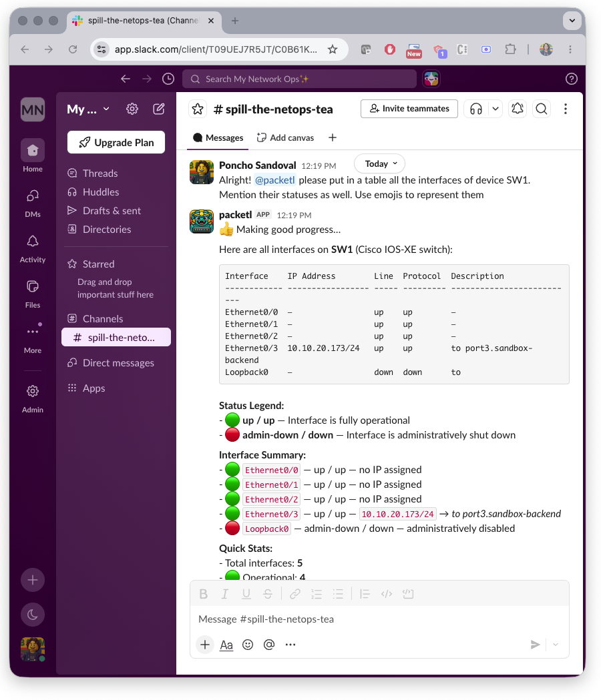
Task: Open workspace preferences gear icon
Action: [x=132, y=109]
